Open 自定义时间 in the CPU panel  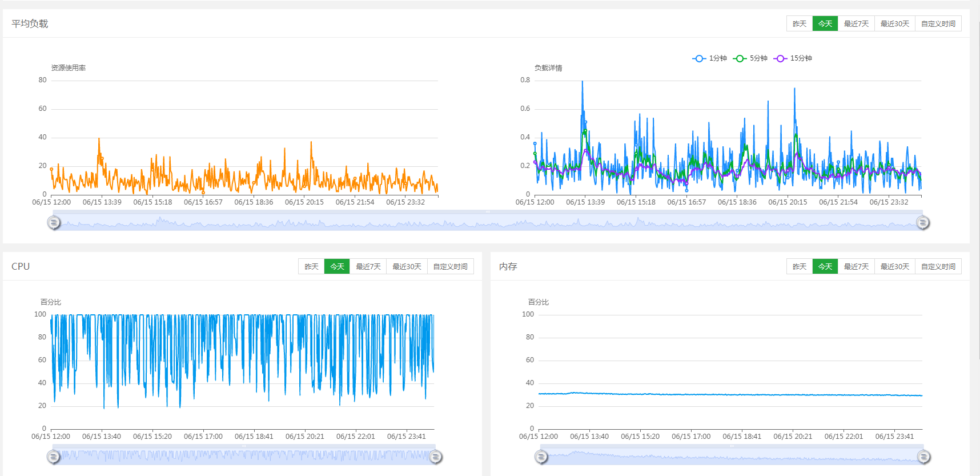(x=450, y=266)
